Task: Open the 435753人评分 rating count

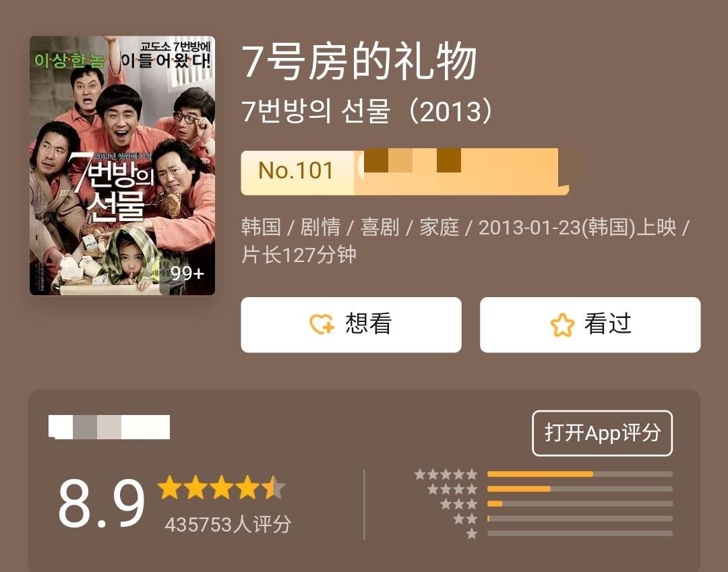Action: pyautogui.click(x=228, y=525)
